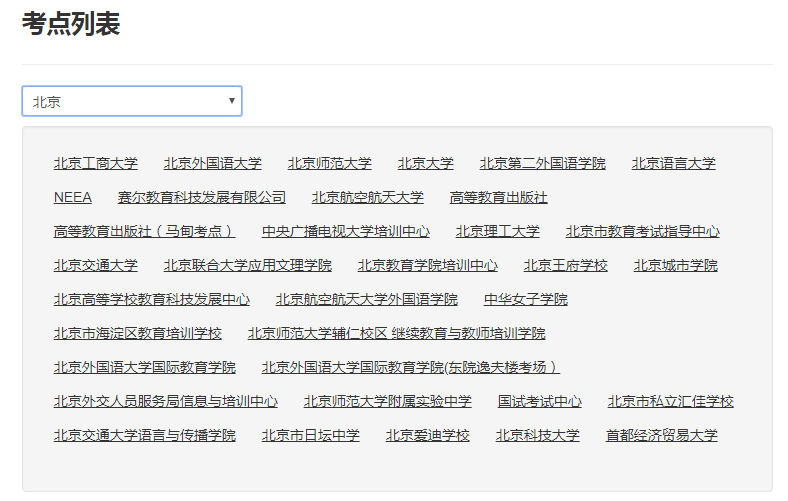The height and width of the screenshot is (501, 788).
Task: Click the 考点列表 page heading
Action: click(x=71, y=24)
